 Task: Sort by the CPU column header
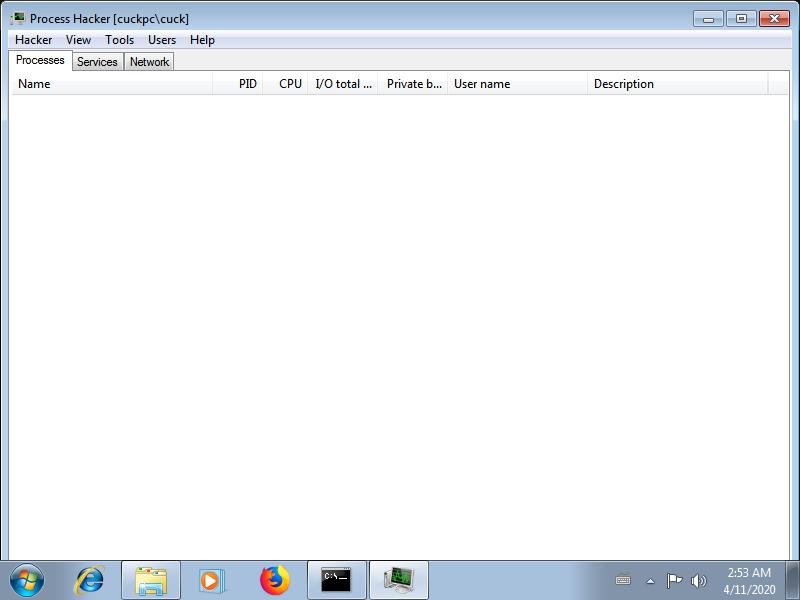285,84
